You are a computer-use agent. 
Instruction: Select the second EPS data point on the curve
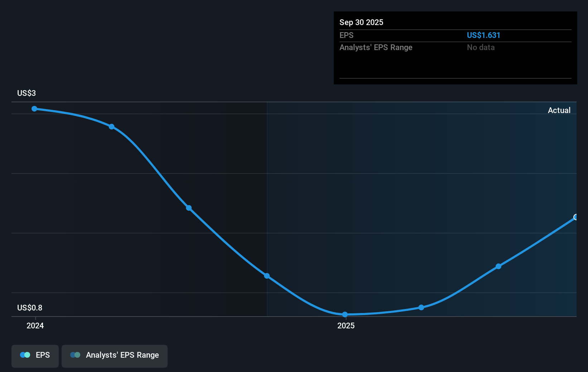(112, 127)
